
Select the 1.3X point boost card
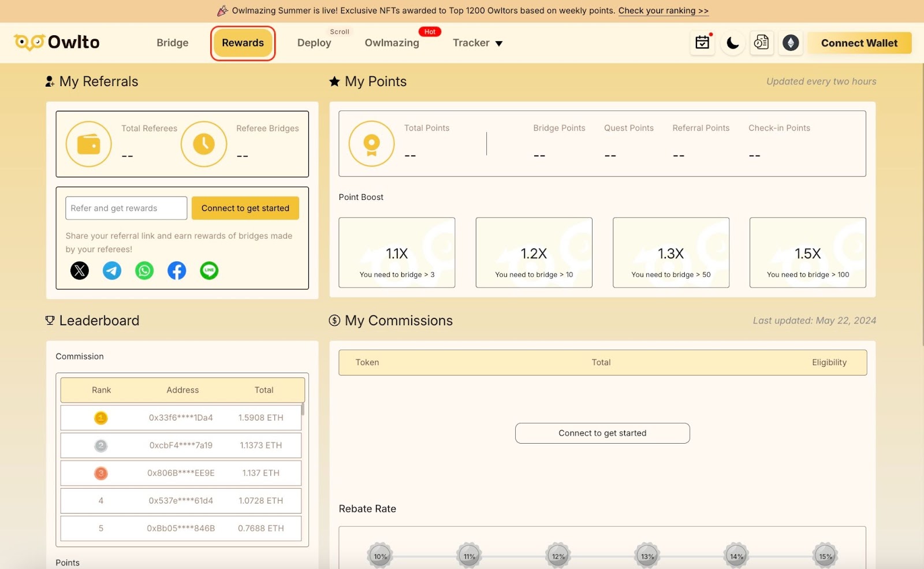[671, 252]
